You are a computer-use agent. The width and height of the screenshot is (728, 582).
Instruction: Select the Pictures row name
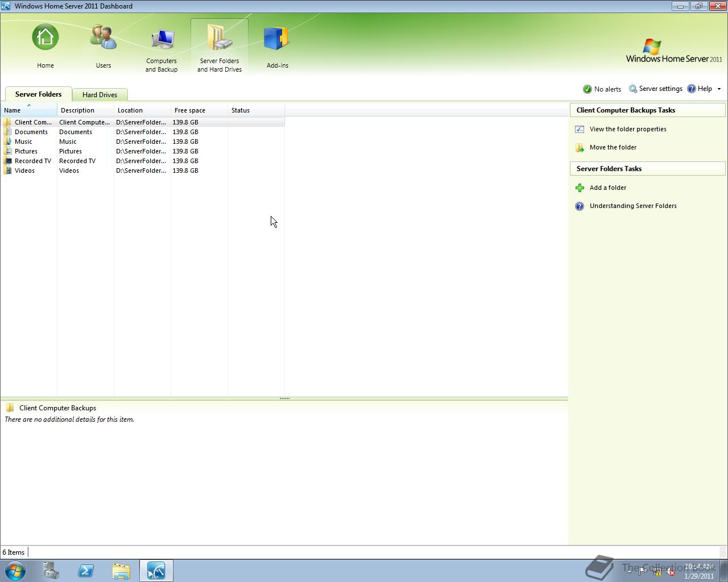pos(26,151)
